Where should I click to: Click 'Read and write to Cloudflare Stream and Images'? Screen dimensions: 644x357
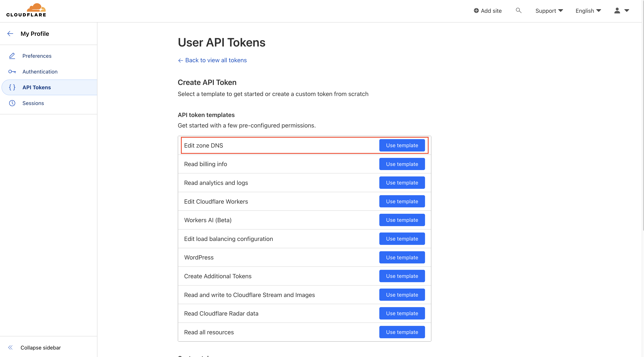tap(250, 295)
